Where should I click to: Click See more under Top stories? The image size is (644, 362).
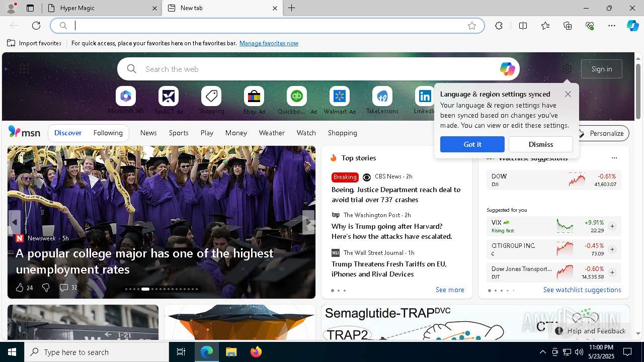pyautogui.click(x=450, y=290)
